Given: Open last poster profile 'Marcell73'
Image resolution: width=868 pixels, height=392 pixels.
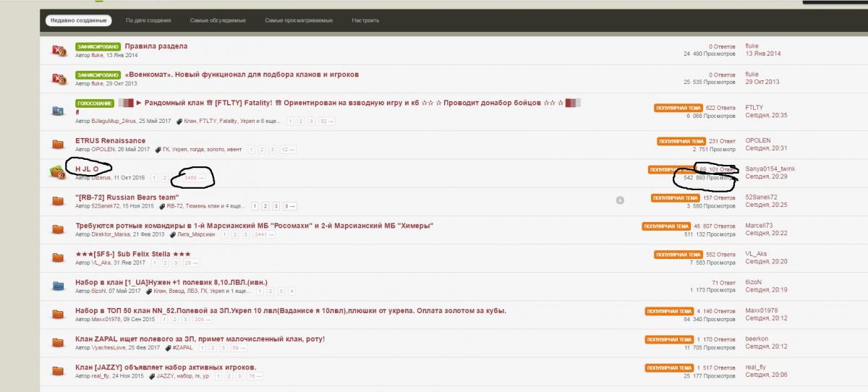Looking at the screenshot, I should [x=759, y=225].
